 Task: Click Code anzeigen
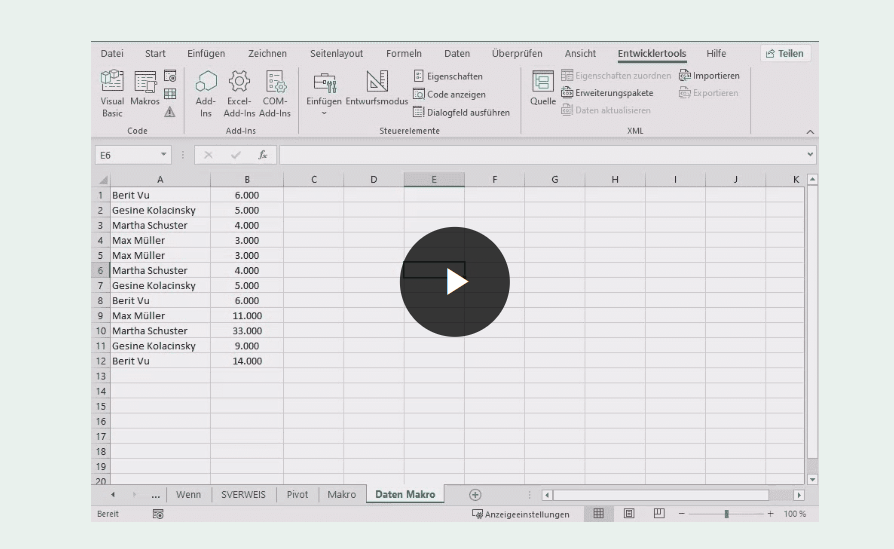[450, 95]
